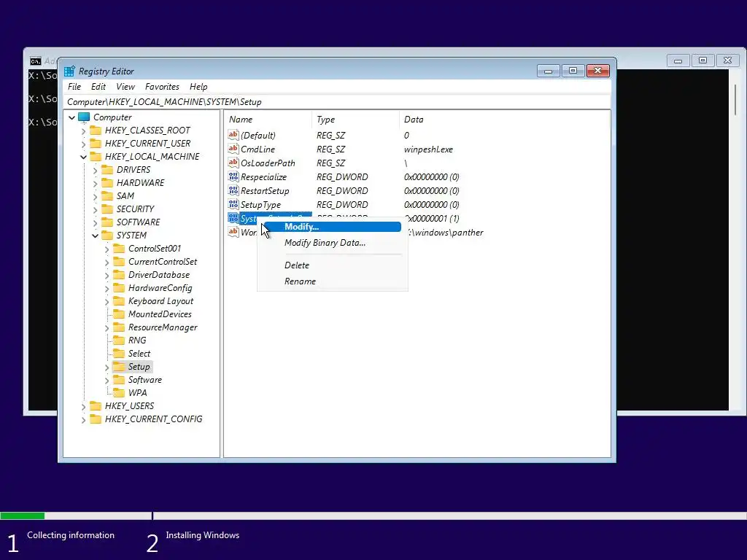Collapse the SYSTEM key node
This screenshot has width=747, height=560.
[x=96, y=236]
